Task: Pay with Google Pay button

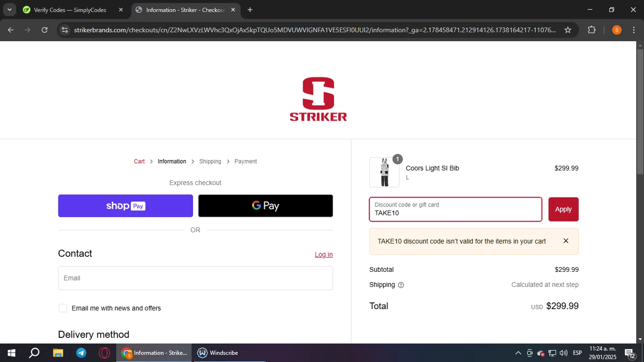Action: click(265, 206)
